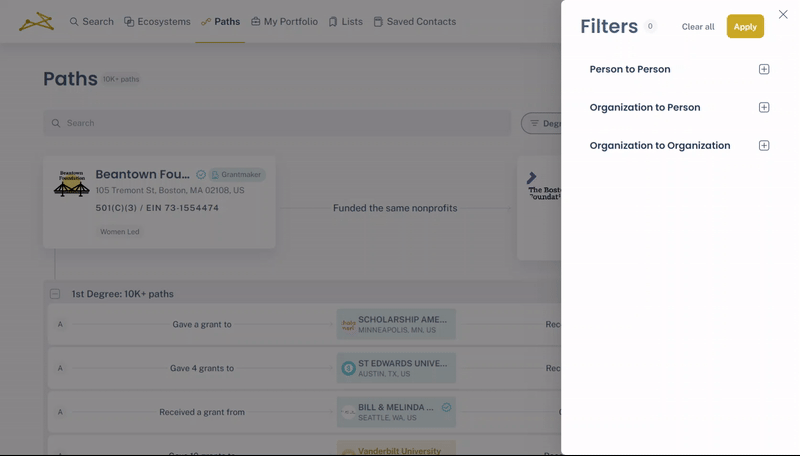The image size is (800, 456).
Task: Open Saved Contacts page
Action: pyautogui.click(x=415, y=21)
